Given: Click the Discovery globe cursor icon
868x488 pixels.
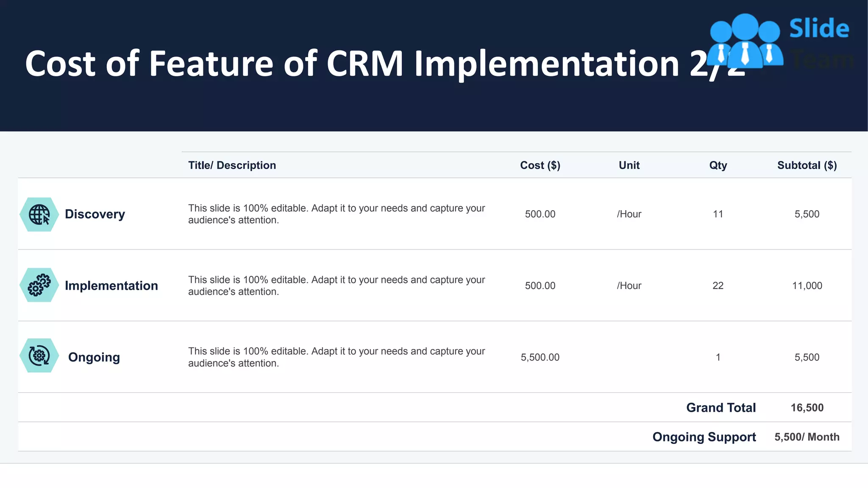Looking at the screenshot, I should [x=39, y=214].
